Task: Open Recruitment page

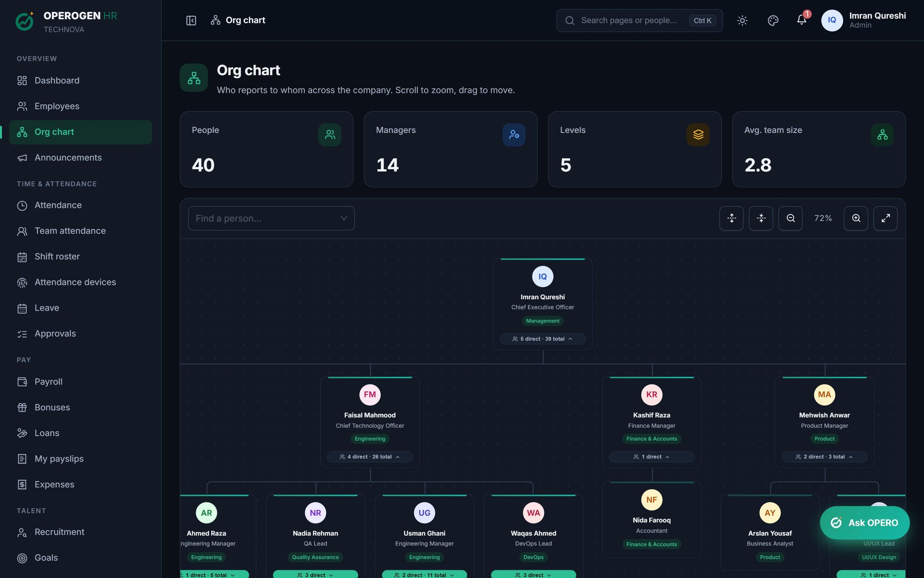Action: pos(80,532)
